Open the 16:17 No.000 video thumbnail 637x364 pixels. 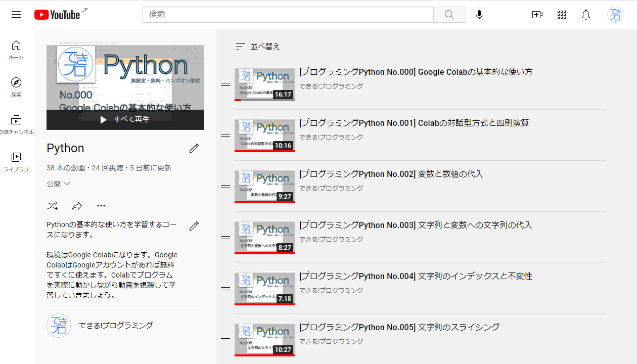pos(265,84)
